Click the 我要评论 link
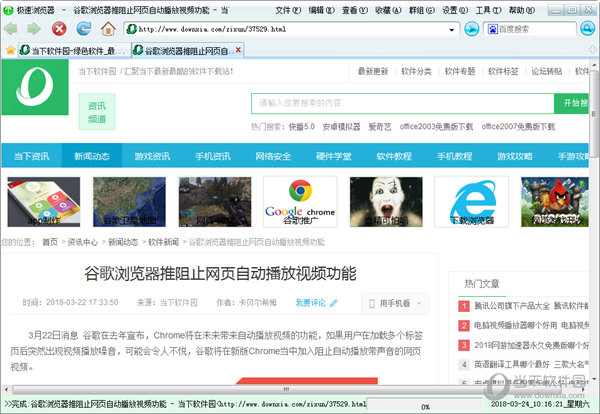 (310, 303)
